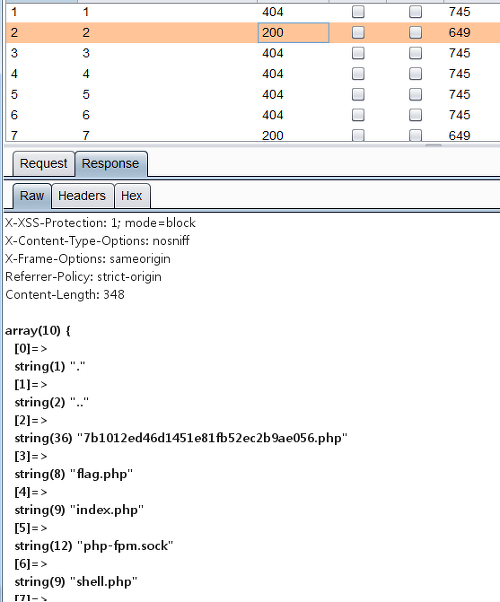The height and width of the screenshot is (602, 500).
Task: Open the Headers view tab
Action: (82, 196)
